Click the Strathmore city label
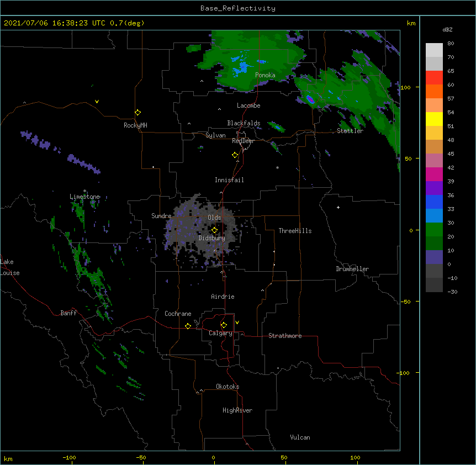 (x=285, y=336)
